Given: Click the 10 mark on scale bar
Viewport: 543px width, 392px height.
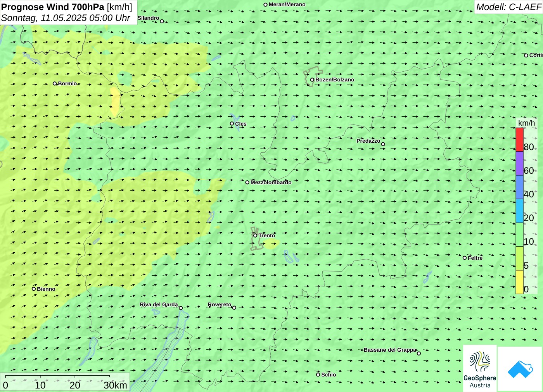Looking at the screenshot, I should pyautogui.click(x=40, y=385).
